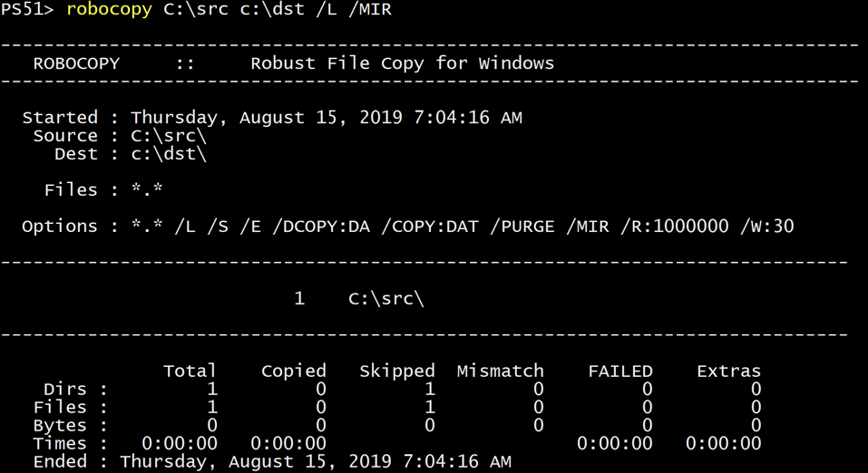Viewport: 868px width, 473px height.
Task: Click the Total column header
Action: (x=190, y=371)
